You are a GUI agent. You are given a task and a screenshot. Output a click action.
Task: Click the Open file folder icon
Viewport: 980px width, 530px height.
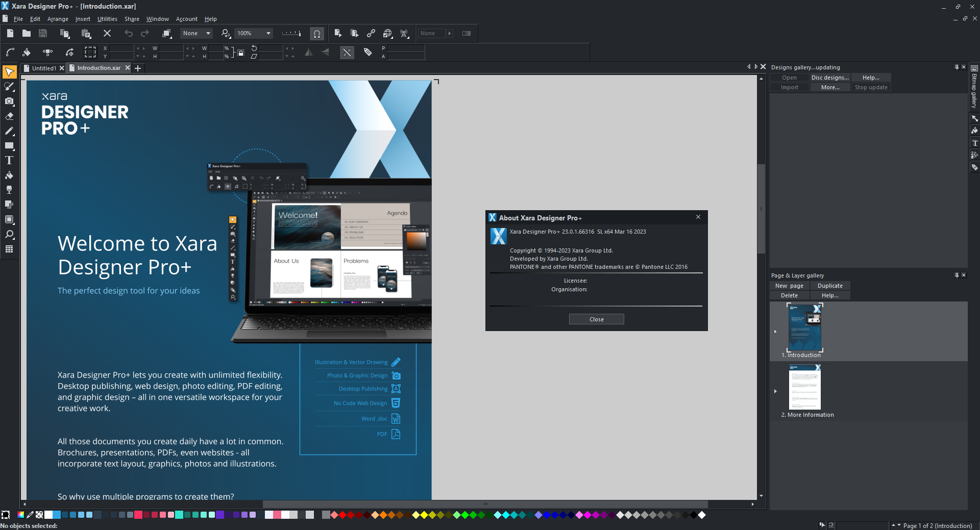pyautogui.click(x=27, y=33)
